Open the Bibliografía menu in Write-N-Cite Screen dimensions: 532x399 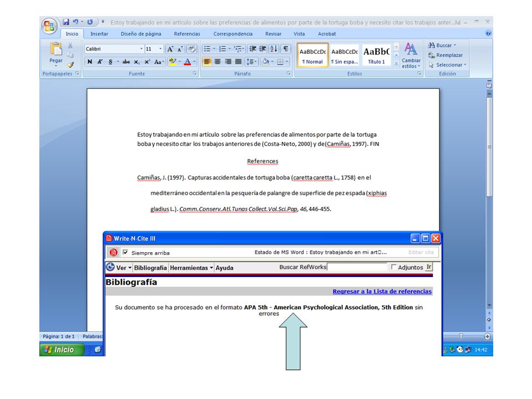150,268
